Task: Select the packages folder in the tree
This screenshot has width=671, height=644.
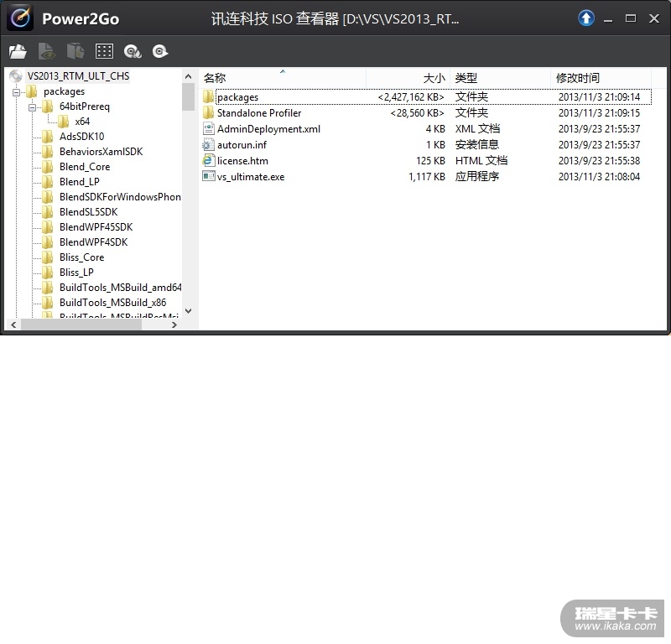Action: [x=65, y=91]
